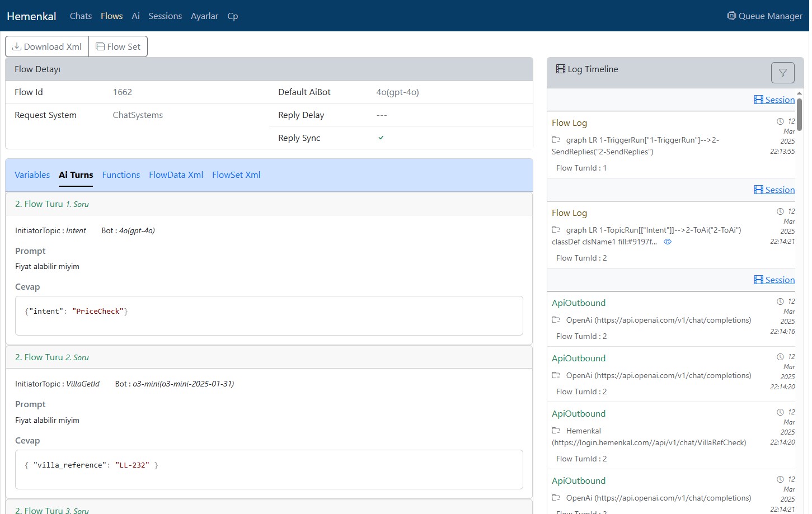The image size is (812, 514).
Task: Click the film icon beside Log Timeline
Action: pos(560,69)
